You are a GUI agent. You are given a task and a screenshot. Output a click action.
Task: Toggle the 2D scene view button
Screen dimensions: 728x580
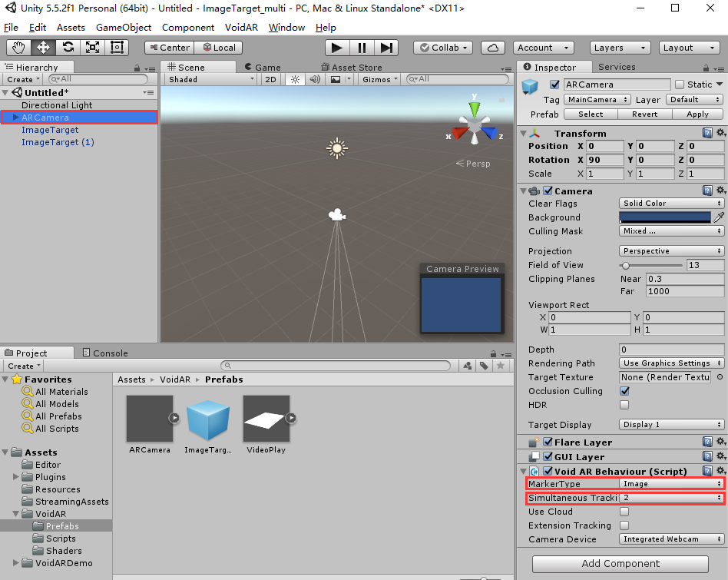(270, 79)
